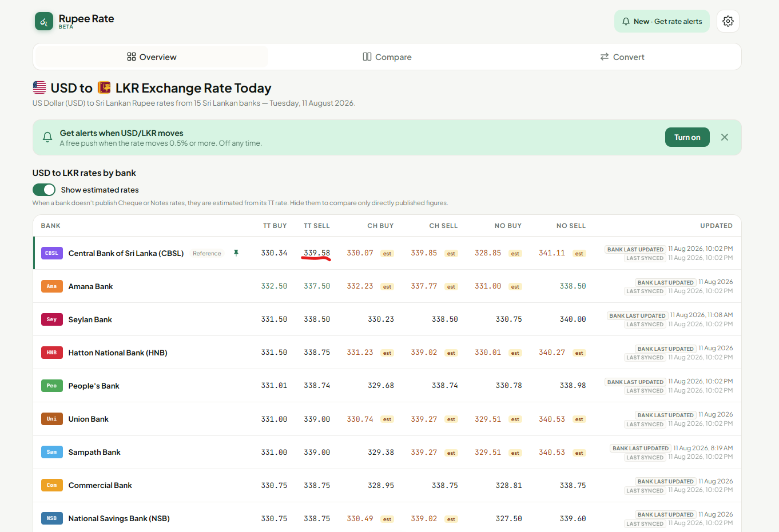Click the BANK column header

tap(51, 226)
